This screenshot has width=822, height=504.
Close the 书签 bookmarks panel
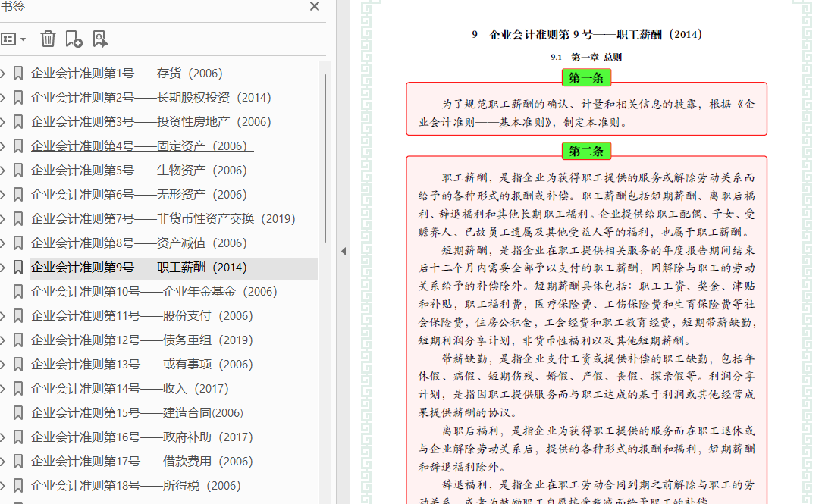click(x=315, y=7)
